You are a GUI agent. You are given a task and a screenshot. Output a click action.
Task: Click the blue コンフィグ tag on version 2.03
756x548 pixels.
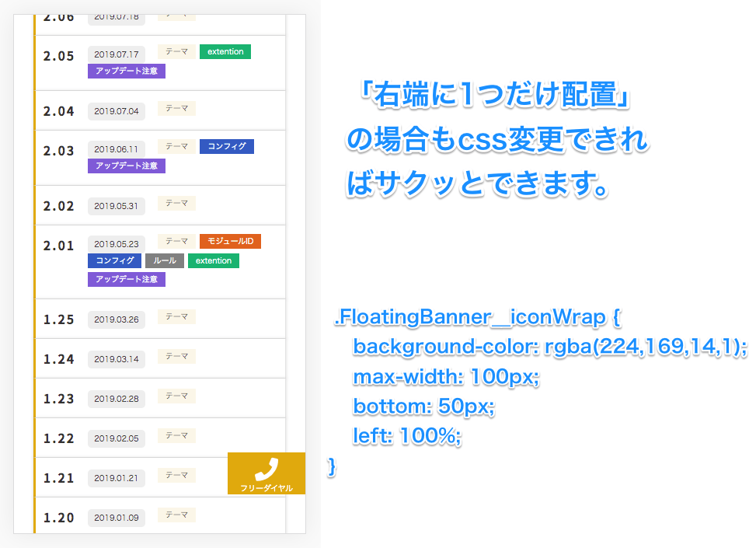coord(227,146)
